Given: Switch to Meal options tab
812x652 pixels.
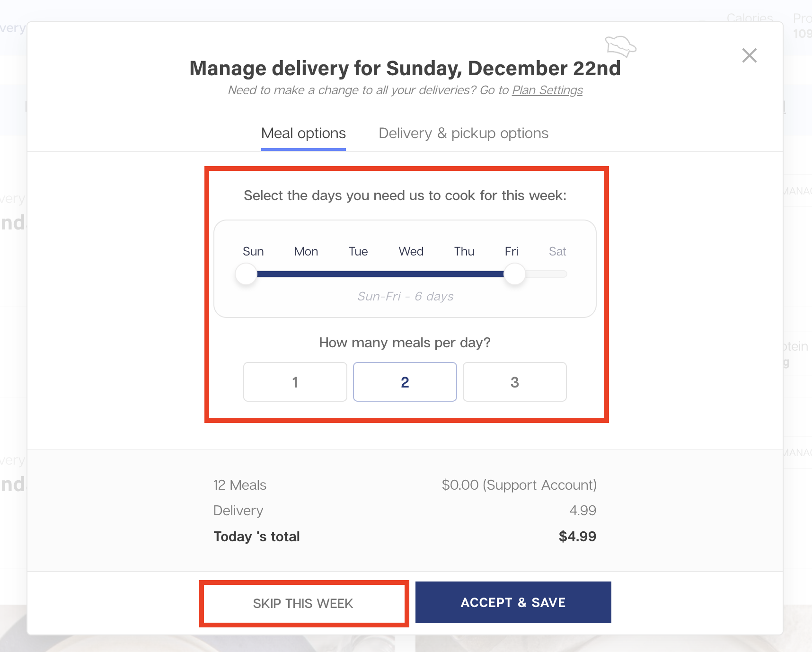Looking at the screenshot, I should (x=303, y=133).
